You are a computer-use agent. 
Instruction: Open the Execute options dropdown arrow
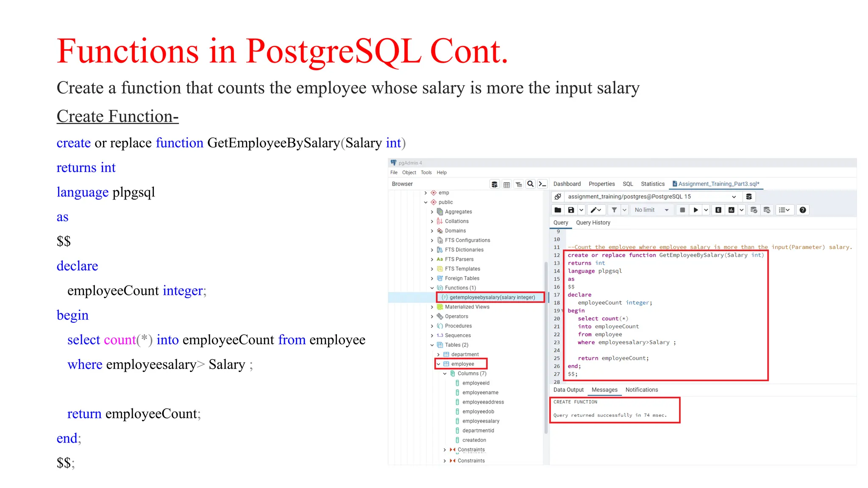(706, 210)
